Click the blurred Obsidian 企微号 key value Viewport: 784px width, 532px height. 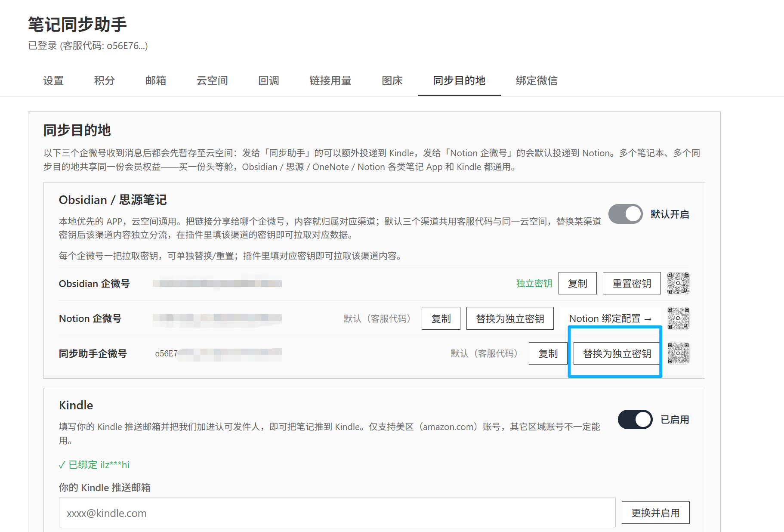[x=217, y=283]
